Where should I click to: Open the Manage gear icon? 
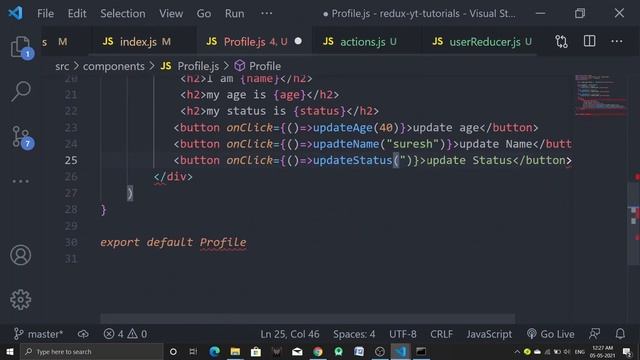pos(20,300)
